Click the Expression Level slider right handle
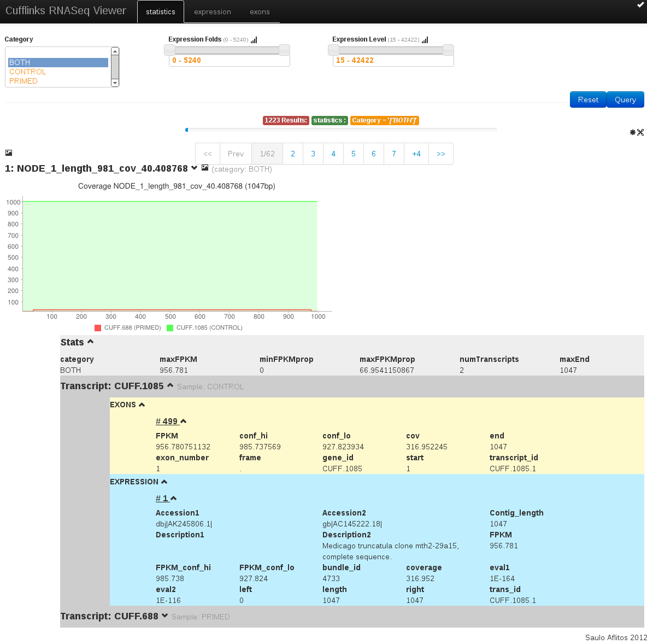Screen dimensions: 647x644 (448, 50)
